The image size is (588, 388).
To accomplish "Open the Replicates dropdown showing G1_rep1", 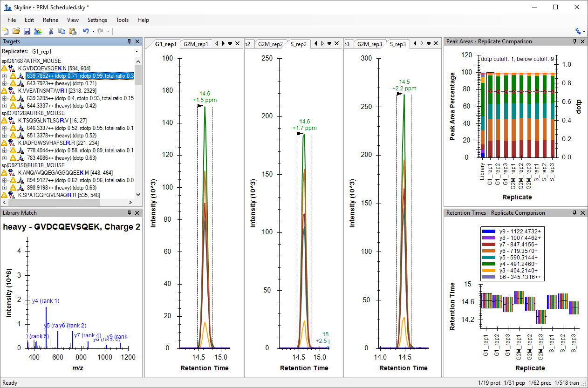I will point(85,51).
